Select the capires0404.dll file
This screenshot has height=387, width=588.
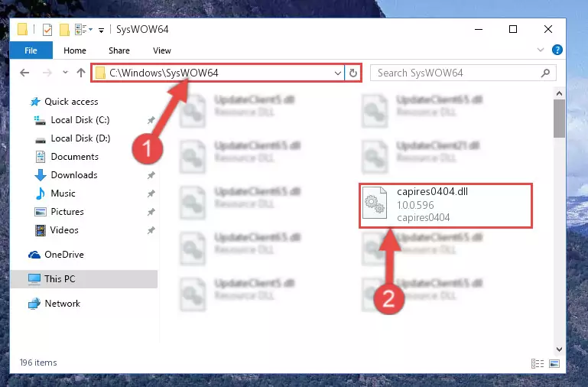(446, 206)
